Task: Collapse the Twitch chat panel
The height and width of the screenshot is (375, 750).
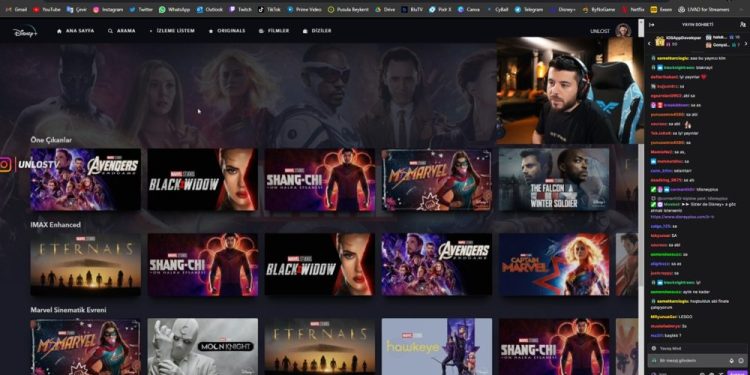Action: tap(651, 24)
